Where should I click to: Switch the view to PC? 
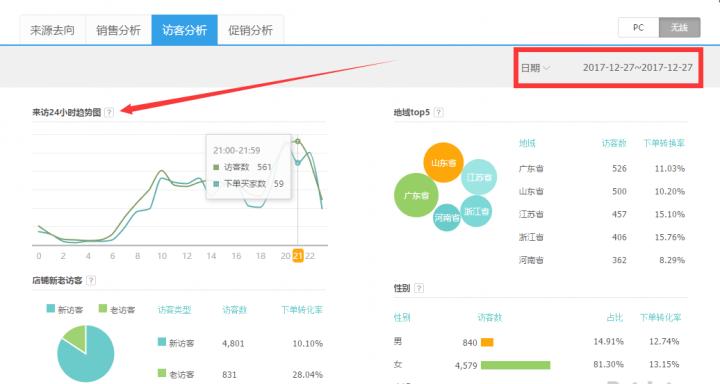click(x=638, y=28)
